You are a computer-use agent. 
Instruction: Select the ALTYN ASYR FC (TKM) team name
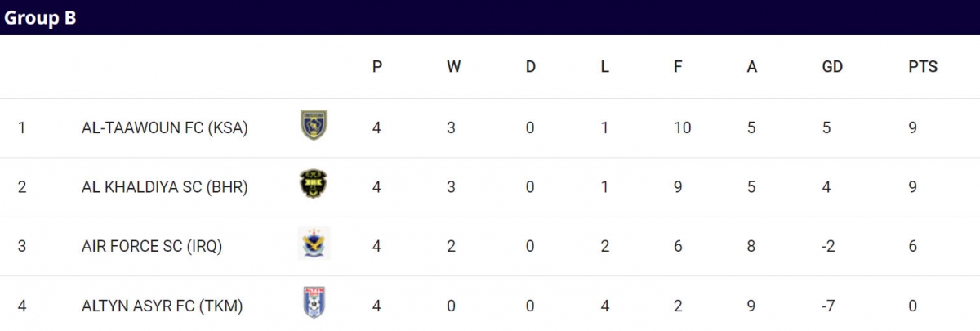tap(163, 306)
